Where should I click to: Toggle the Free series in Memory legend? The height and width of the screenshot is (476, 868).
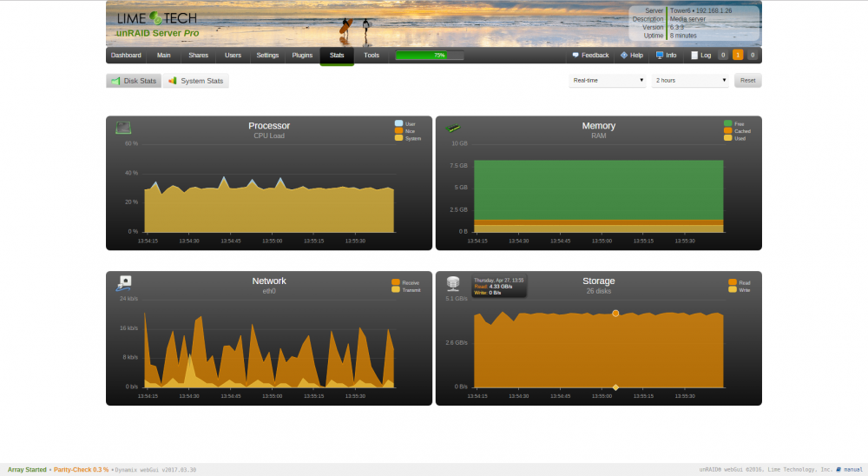(x=734, y=123)
